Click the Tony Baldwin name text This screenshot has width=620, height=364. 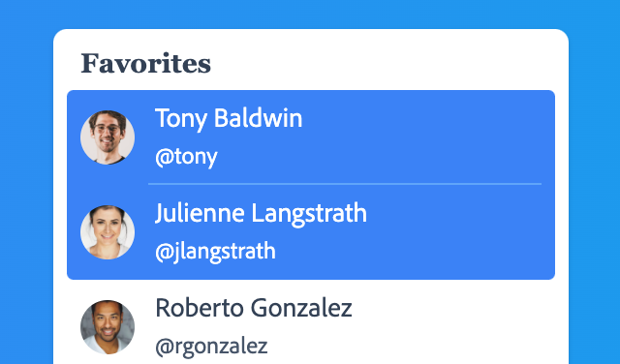[x=229, y=118]
